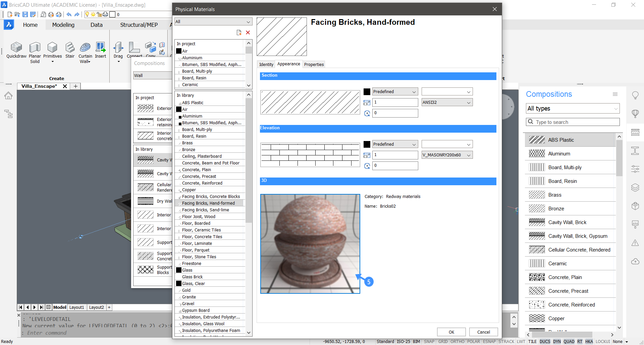This screenshot has width=644, height=345.
Task: Disable DYN in the status bar
Action: point(557,341)
